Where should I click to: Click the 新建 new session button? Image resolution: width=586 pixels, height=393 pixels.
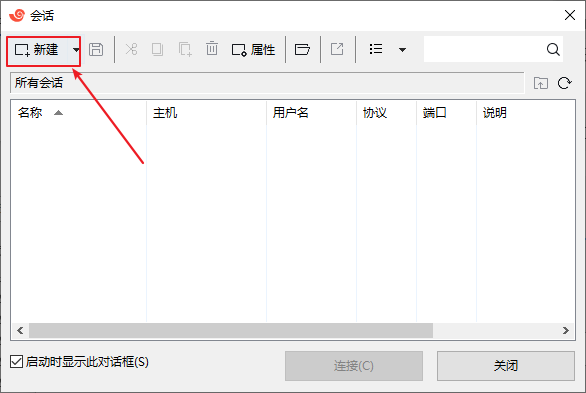[37, 50]
